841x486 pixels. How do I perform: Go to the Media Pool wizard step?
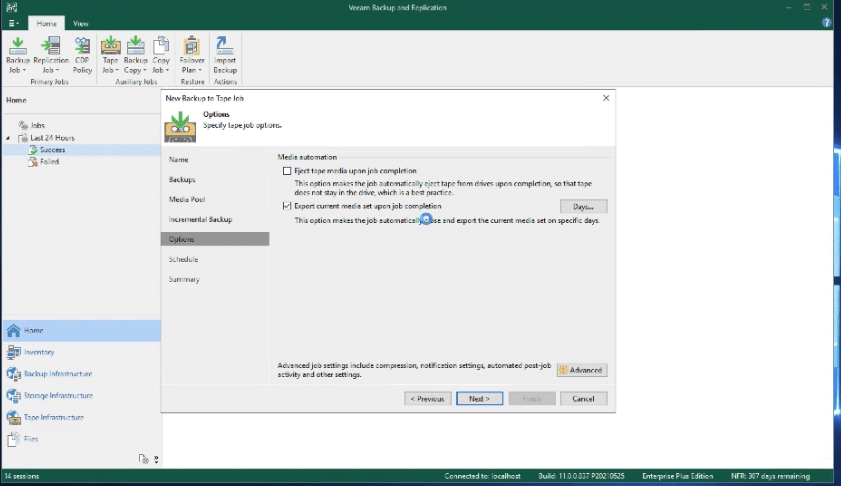pos(187,200)
